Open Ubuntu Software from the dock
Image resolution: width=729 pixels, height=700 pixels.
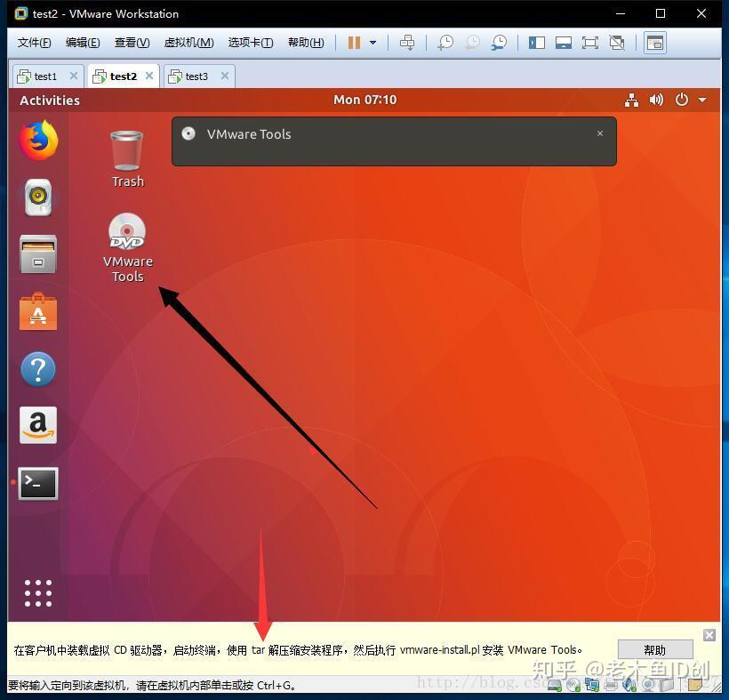point(38,311)
